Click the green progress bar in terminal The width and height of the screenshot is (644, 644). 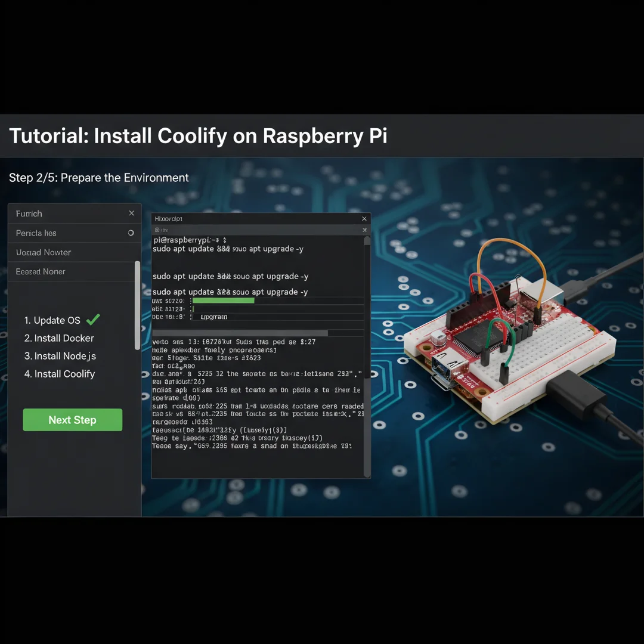pos(224,301)
